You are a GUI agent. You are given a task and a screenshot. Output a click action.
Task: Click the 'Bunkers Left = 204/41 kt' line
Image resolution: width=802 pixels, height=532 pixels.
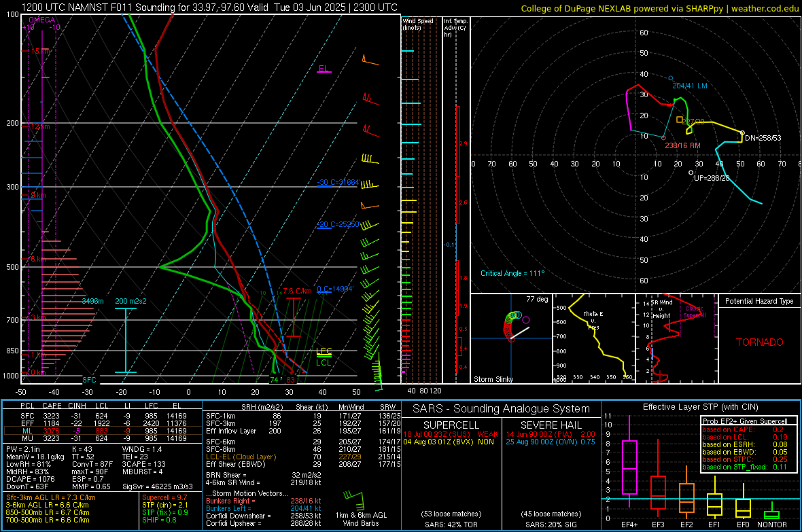264,508
